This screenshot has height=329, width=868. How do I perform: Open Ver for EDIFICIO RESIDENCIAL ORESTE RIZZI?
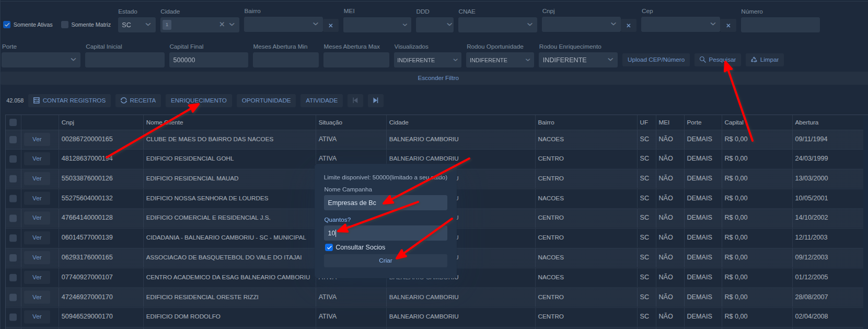(x=37, y=297)
